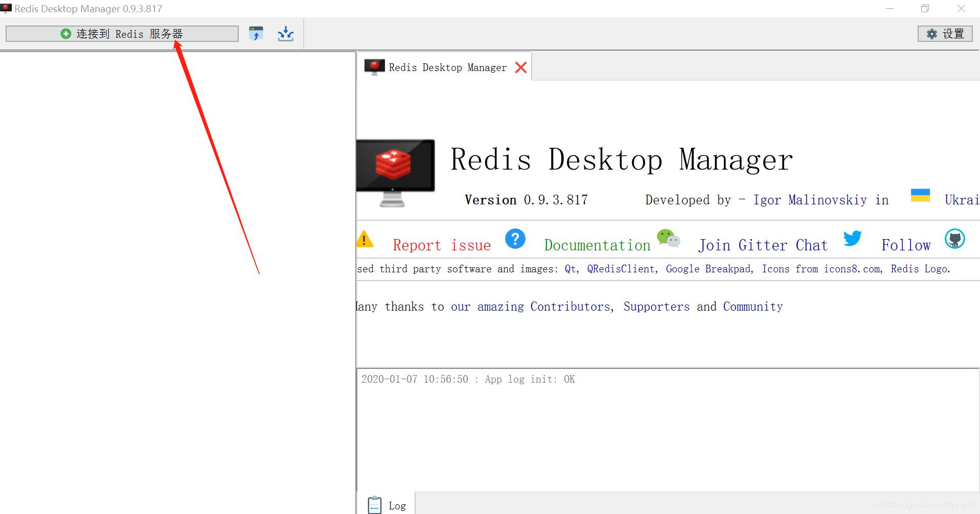The width and height of the screenshot is (980, 514).
Task: Open the QRedisClient link
Action: point(621,269)
